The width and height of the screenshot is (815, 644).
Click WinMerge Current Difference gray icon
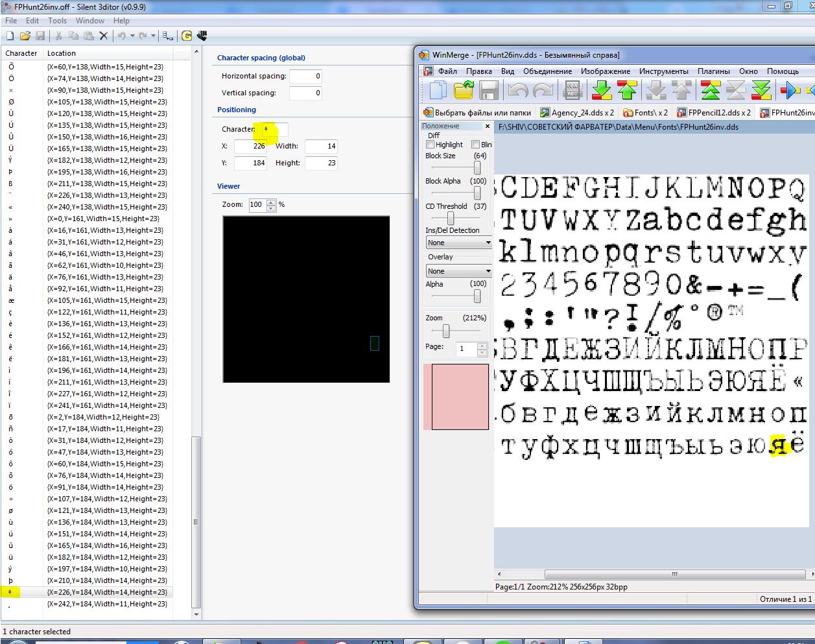coord(736,91)
